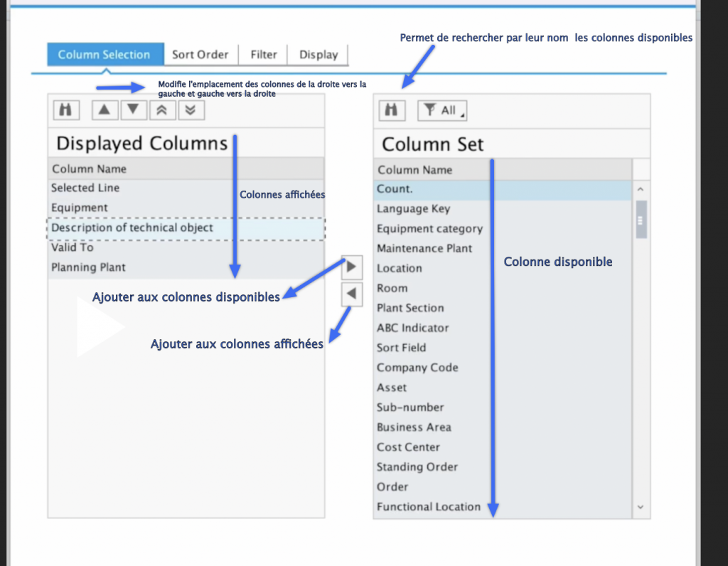The width and height of the screenshot is (728, 566).
Task: Click binoculars search icon in Column Set
Action: pyautogui.click(x=390, y=110)
